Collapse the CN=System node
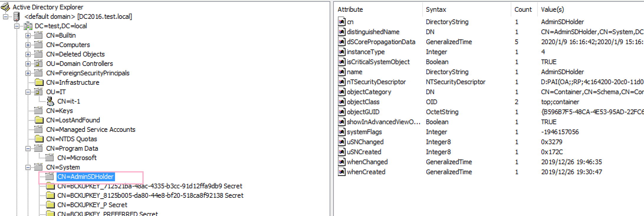The height and width of the screenshot is (216, 644). (28, 167)
